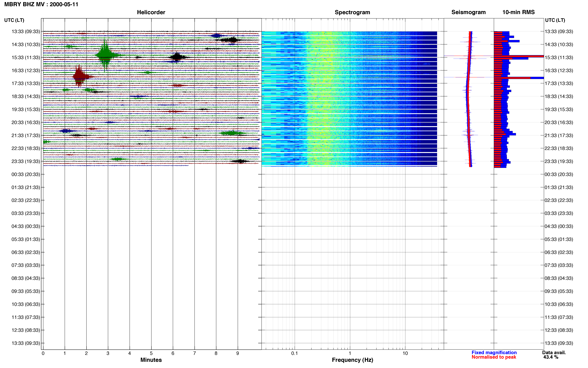Screen dimensions: 588x368
Task: Click left time label 14:33 (10:33)
Action: tap(26, 45)
